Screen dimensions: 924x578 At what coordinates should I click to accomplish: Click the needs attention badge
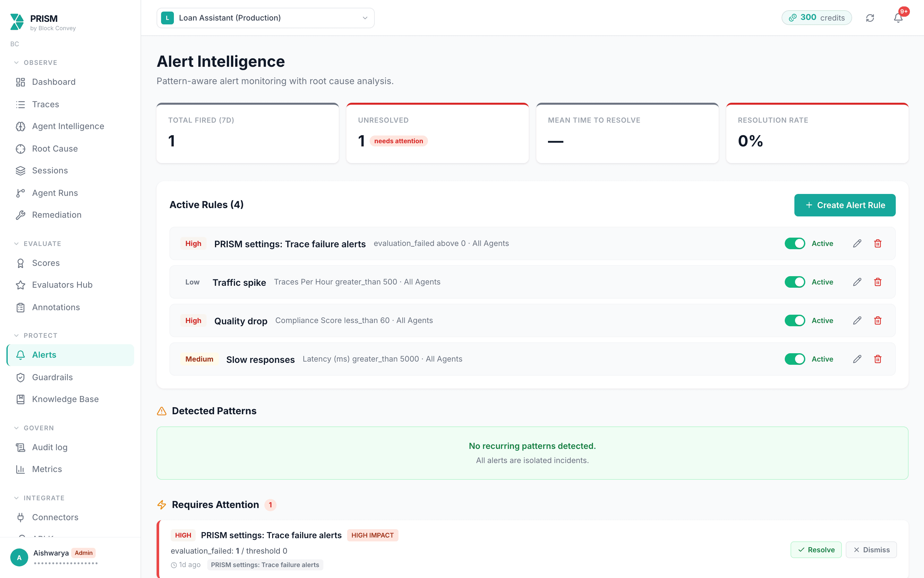coord(398,141)
